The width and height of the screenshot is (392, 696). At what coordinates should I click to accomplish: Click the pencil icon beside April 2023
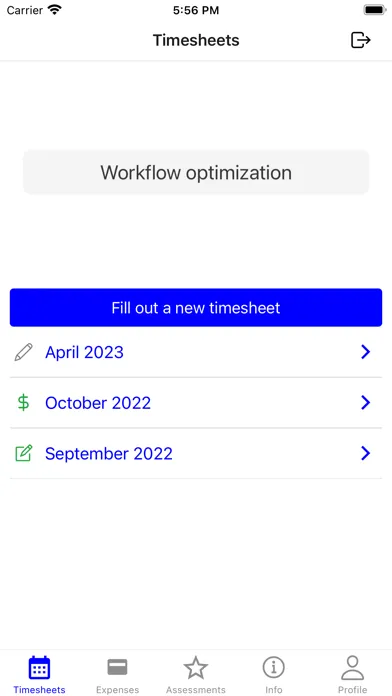click(24, 352)
